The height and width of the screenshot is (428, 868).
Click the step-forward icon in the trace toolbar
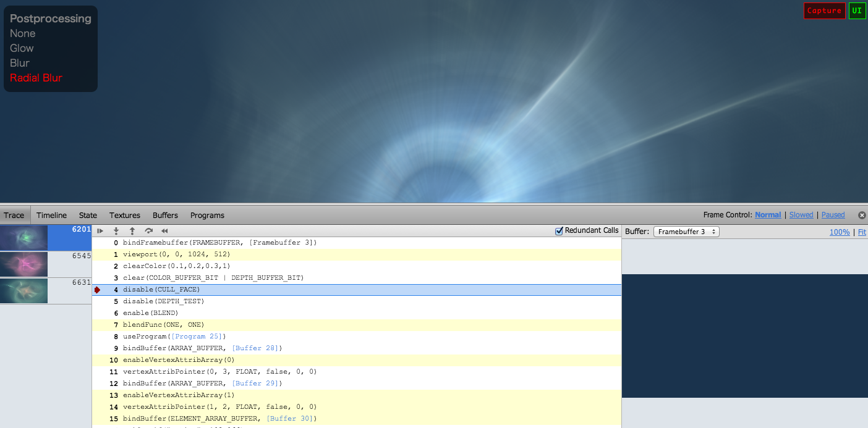pyautogui.click(x=116, y=230)
